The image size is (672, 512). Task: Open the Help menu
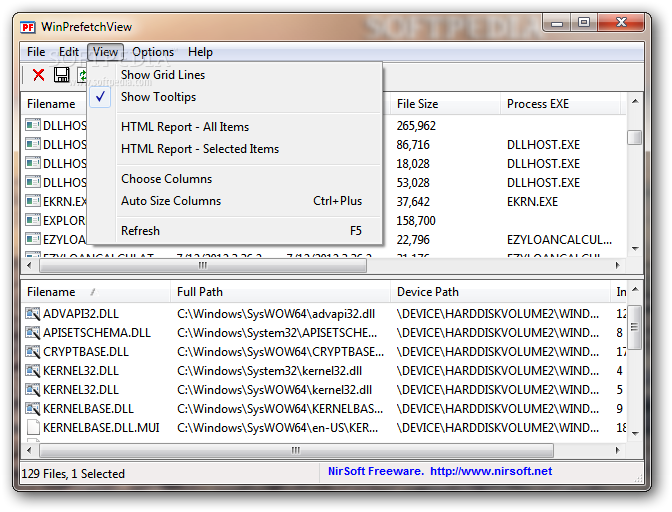pyautogui.click(x=200, y=52)
